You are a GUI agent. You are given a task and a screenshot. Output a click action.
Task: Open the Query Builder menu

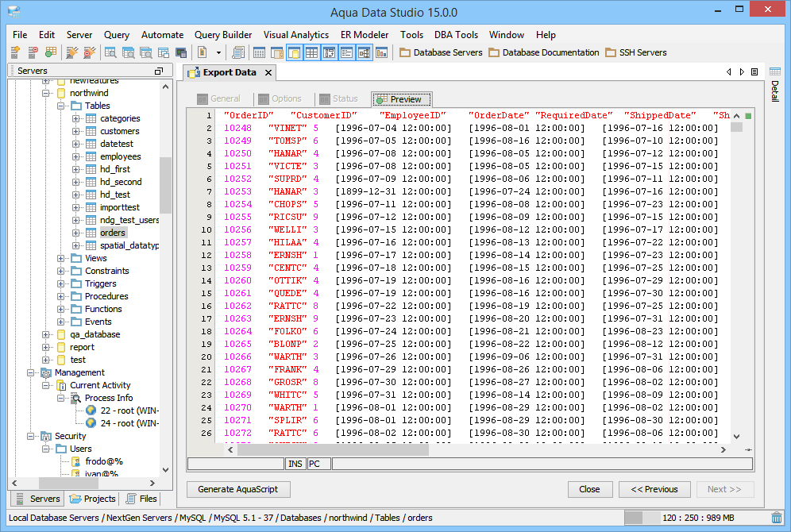click(223, 35)
